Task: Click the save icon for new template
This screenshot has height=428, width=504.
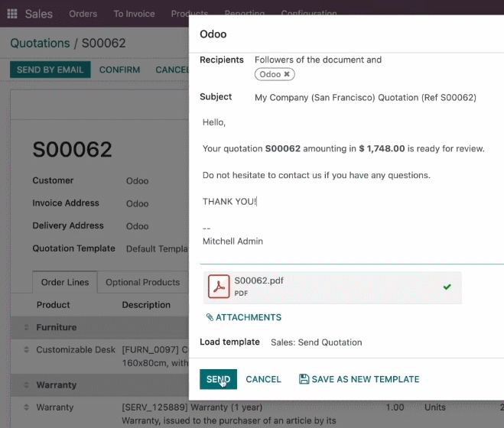Action: coord(304,379)
